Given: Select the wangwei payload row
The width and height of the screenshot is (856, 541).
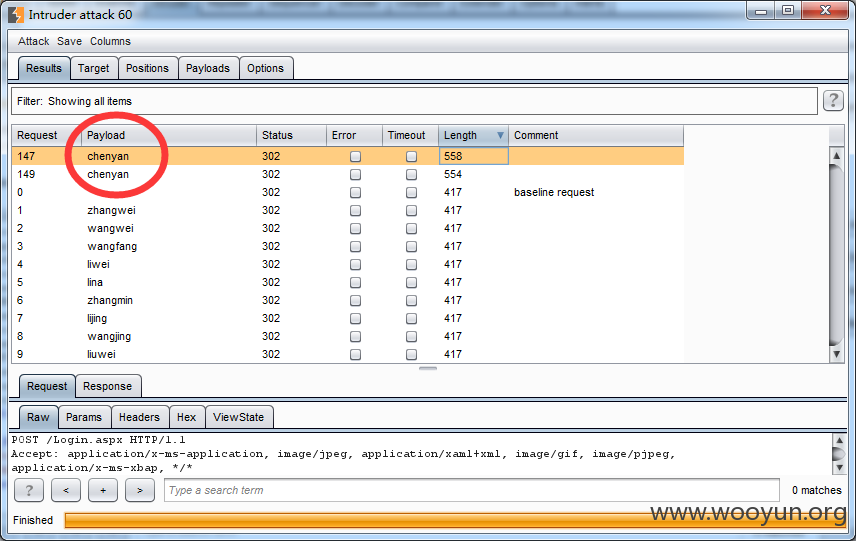Looking at the screenshot, I should click(347, 228).
